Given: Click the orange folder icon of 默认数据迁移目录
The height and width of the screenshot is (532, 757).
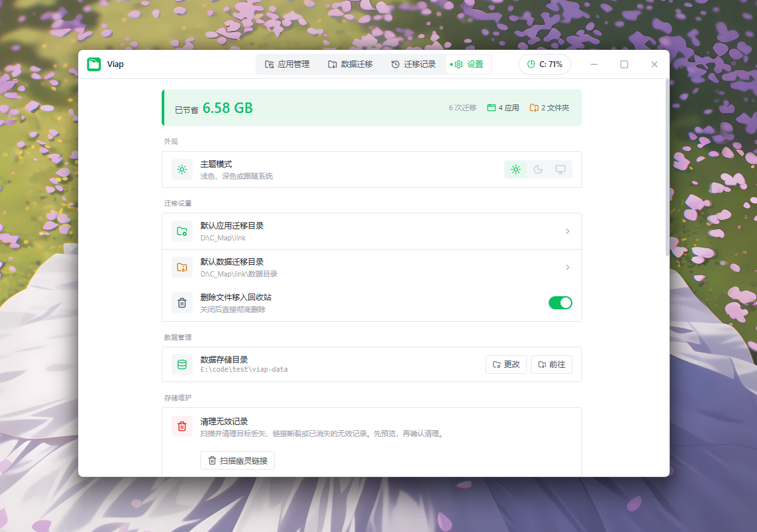Looking at the screenshot, I should click(182, 267).
